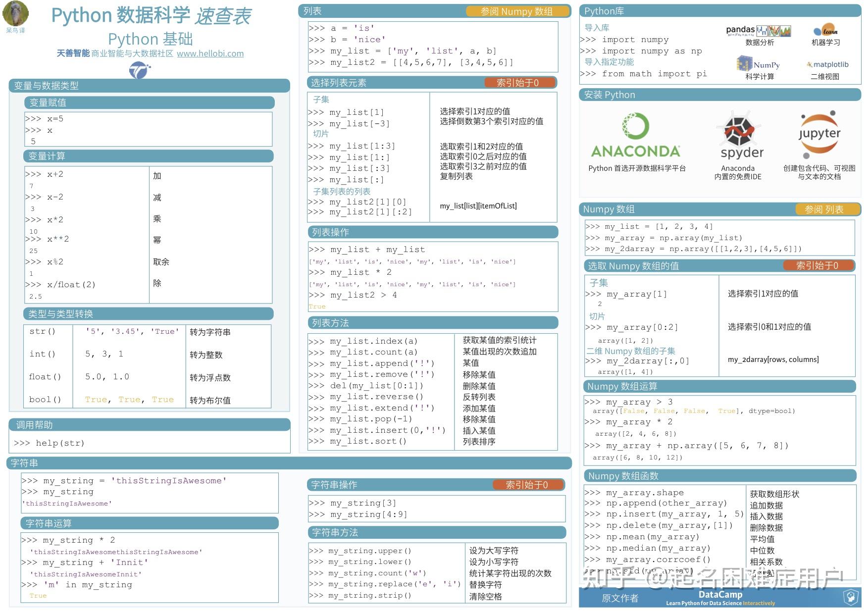Toggle the 参阅 Numpy 数组 badge

(x=516, y=11)
